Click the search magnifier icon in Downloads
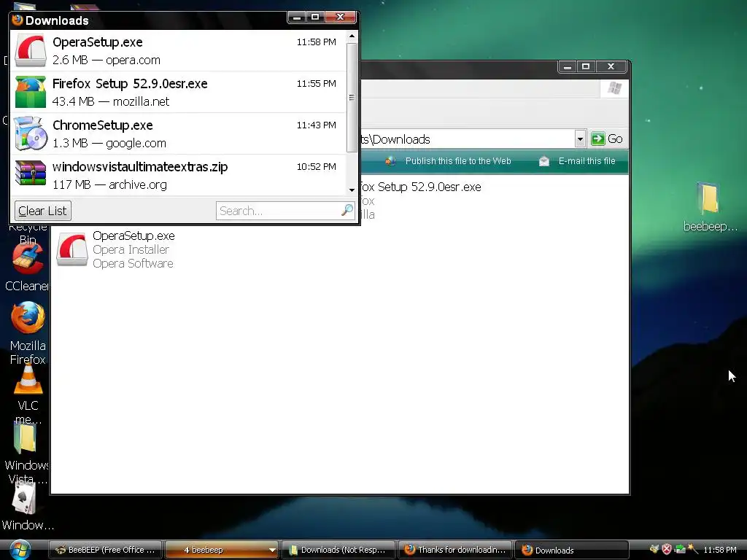 click(x=347, y=210)
